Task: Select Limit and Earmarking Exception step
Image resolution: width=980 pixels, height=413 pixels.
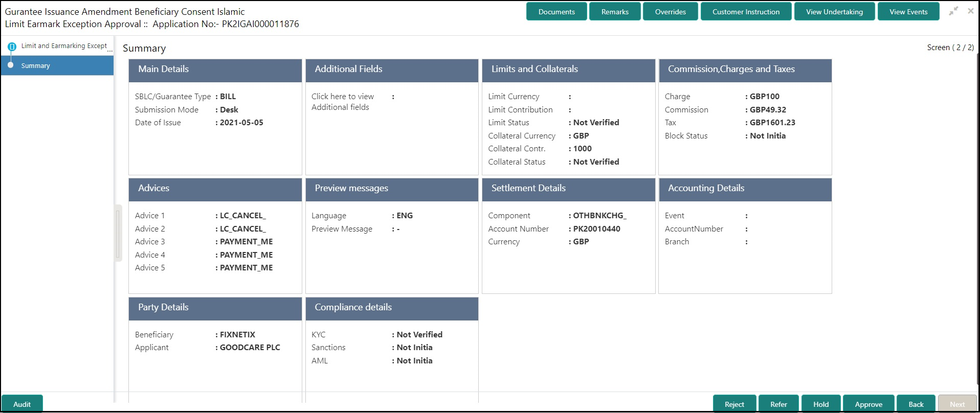Action: pyautogui.click(x=64, y=46)
